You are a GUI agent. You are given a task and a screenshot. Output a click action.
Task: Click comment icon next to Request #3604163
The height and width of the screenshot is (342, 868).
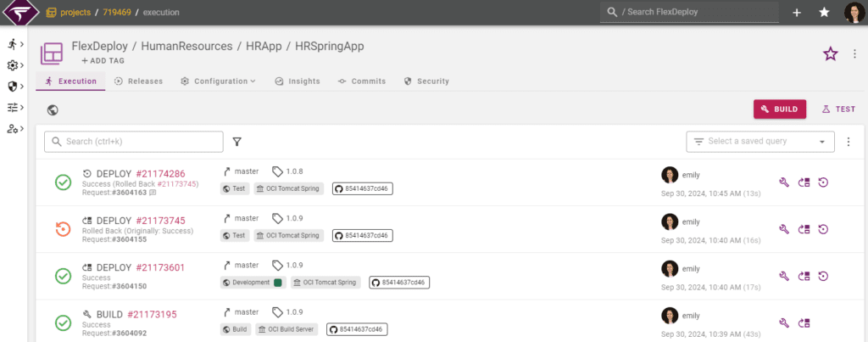(153, 193)
